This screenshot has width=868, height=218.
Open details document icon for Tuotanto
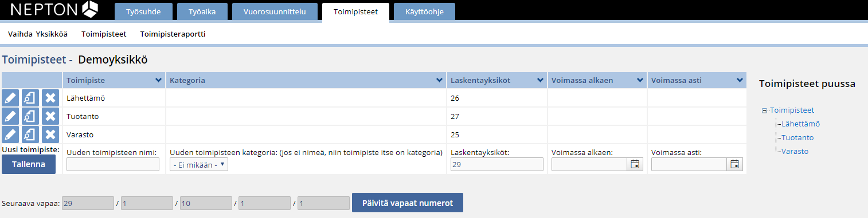(x=30, y=116)
